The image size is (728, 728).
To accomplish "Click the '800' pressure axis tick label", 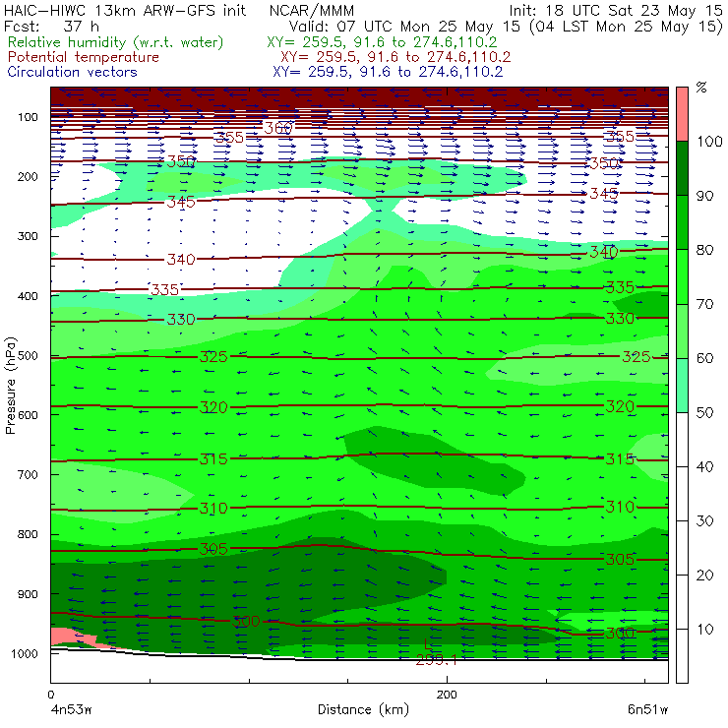I will (28, 534).
